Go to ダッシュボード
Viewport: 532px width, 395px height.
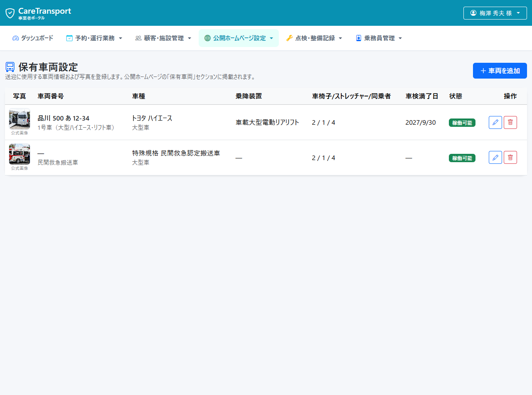tap(33, 38)
